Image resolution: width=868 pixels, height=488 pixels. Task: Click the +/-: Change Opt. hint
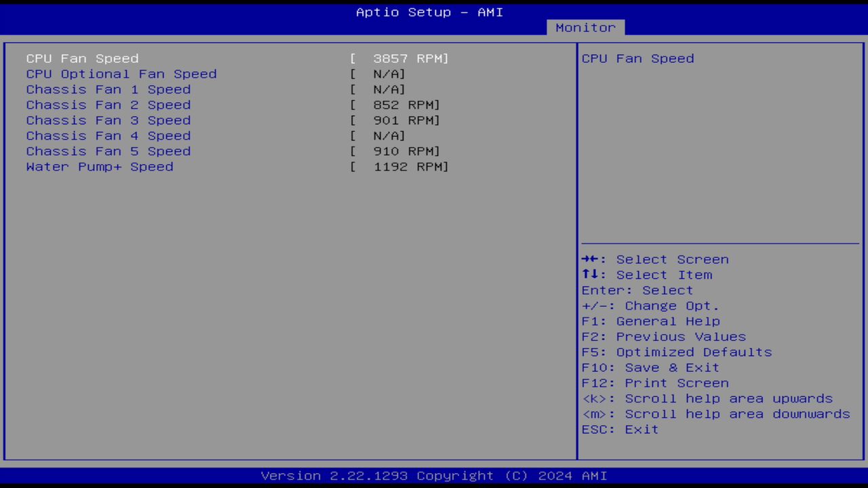pyautogui.click(x=650, y=306)
